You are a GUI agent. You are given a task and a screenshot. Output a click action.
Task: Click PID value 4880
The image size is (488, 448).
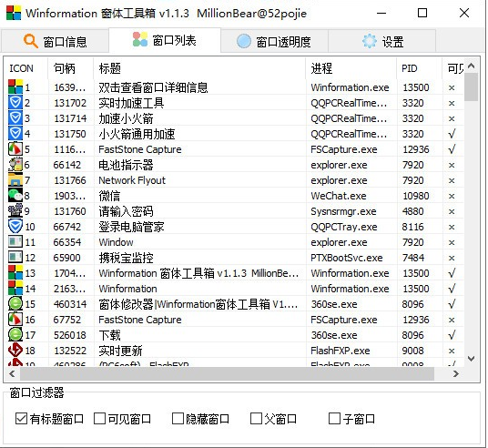tap(412, 211)
